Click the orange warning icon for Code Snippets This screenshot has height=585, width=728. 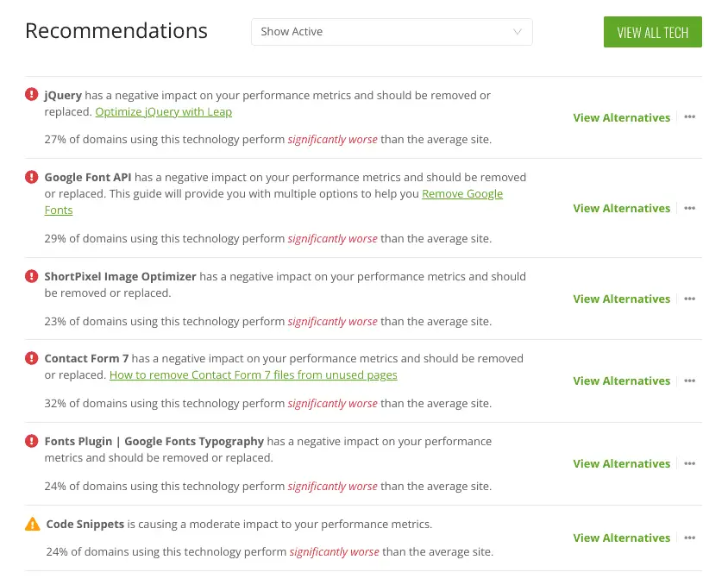coord(33,524)
